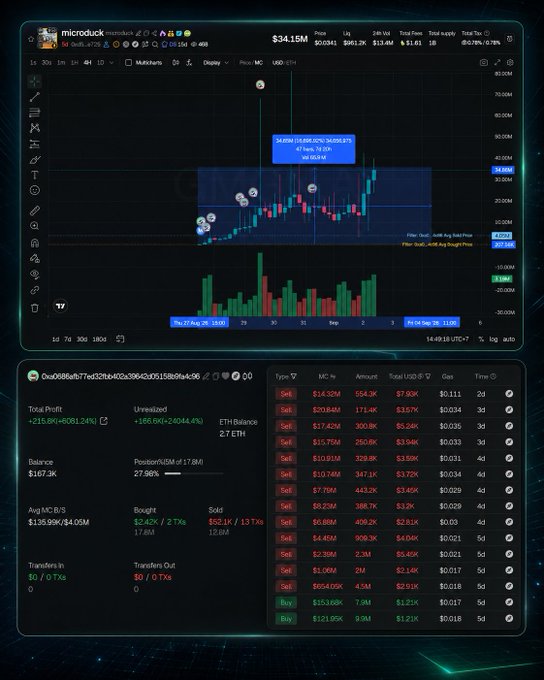Select the text annotation tool
Viewport: 544px width, 680px height.
(35, 175)
